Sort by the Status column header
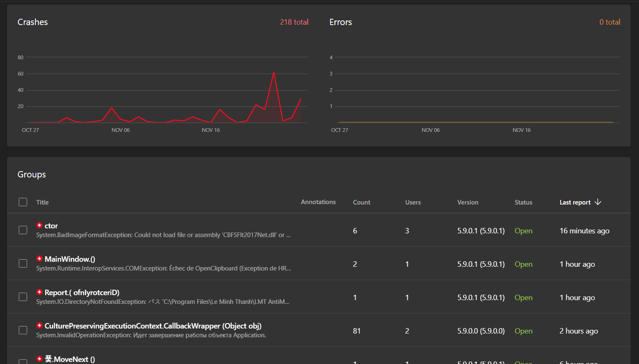This screenshot has width=639, height=364. tap(523, 202)
